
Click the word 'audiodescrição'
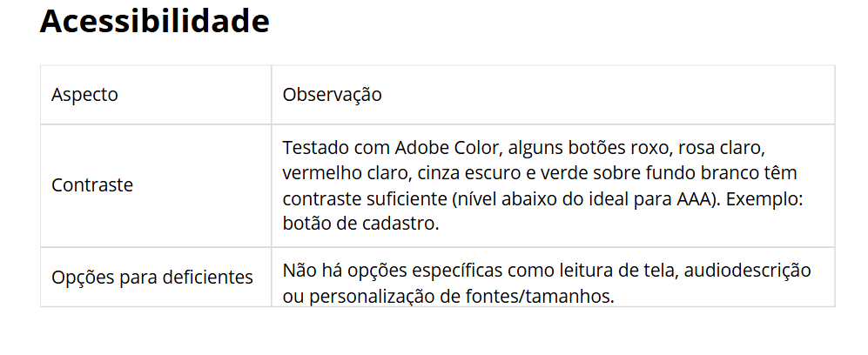click(747, 271)
